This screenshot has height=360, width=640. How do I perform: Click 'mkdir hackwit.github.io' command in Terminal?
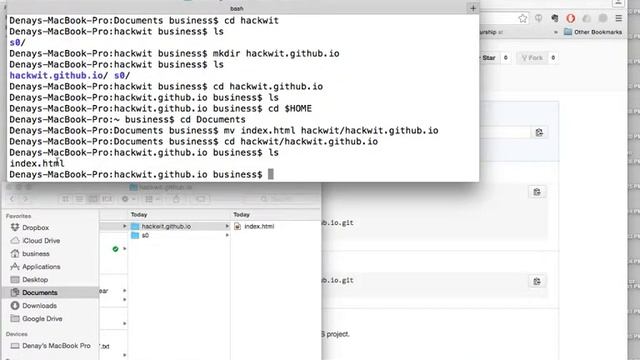pos(276,53)
